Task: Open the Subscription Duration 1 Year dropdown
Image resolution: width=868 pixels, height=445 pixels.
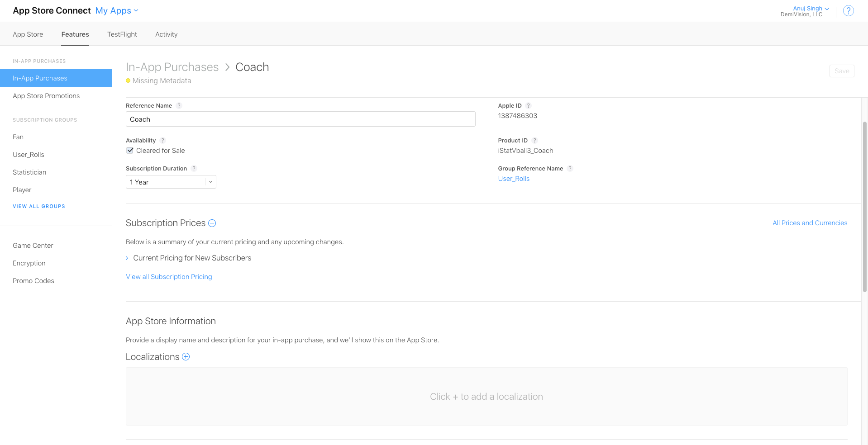Action: [x=171, y=182]
